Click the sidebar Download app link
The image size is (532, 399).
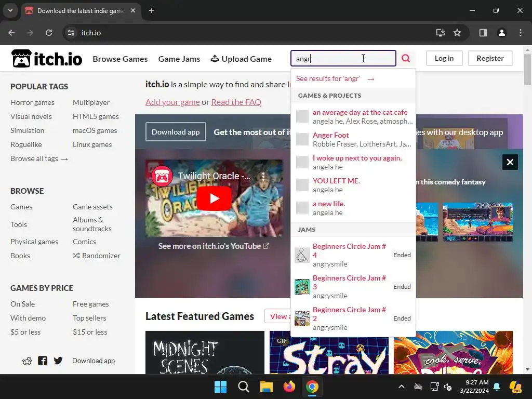(x=94, y=361)
